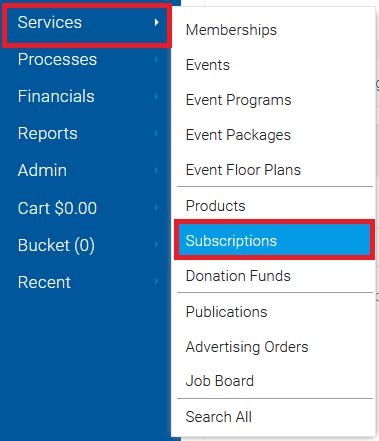Open Cart $0.00 menu

click(x=85, y=208)
